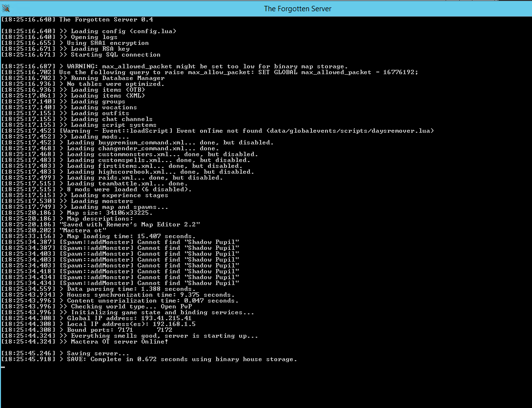Viewport: 532px width, 408px height.
Task: Click the 'Using SHA1 encryption' line
Action: coord(75,43)
